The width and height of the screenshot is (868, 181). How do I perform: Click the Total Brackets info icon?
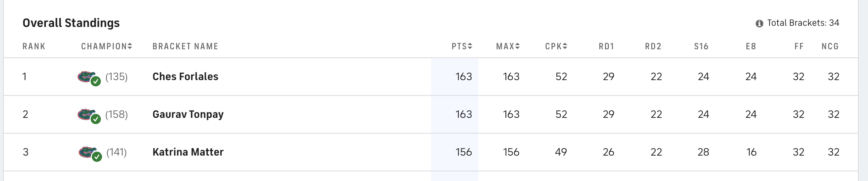759,23
